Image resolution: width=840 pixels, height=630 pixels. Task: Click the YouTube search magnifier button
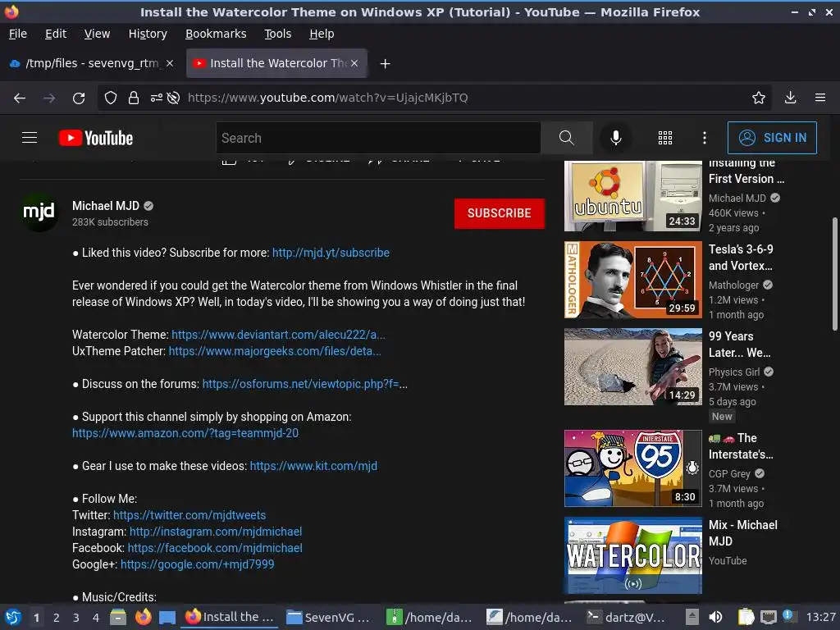pyautogui.click(x=566, y=138)
